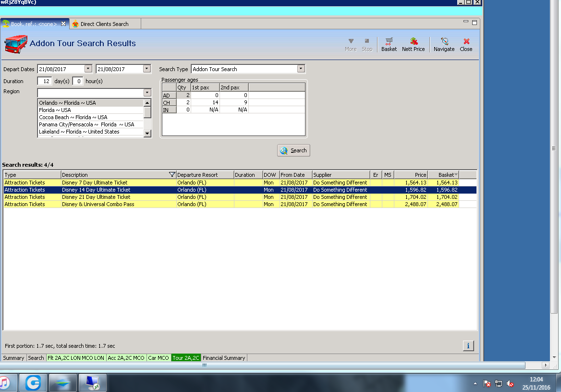Click the red Close toolbar icon
This screenshot has height=392, width=561.
(x=466, y=44)
